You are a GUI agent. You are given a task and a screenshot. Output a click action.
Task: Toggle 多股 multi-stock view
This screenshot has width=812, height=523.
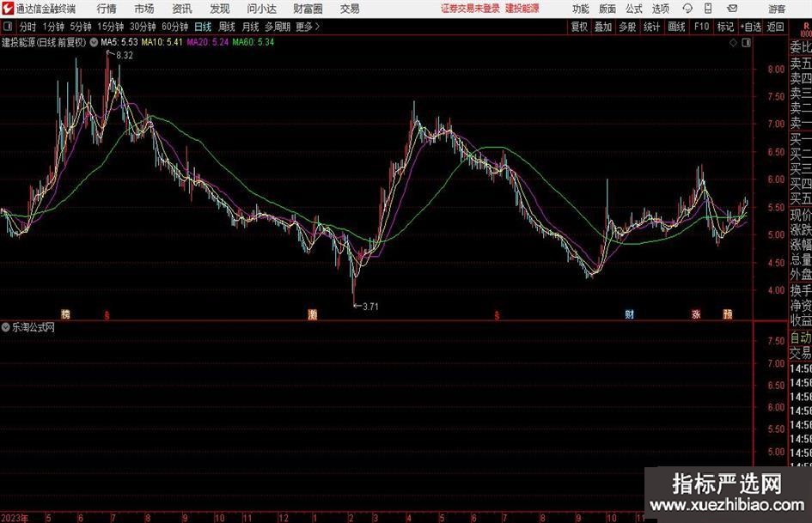627,27
